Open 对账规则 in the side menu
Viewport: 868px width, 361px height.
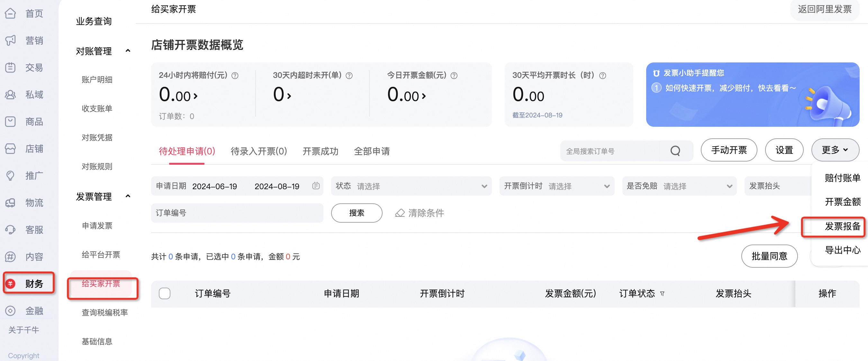pos(97,167)
